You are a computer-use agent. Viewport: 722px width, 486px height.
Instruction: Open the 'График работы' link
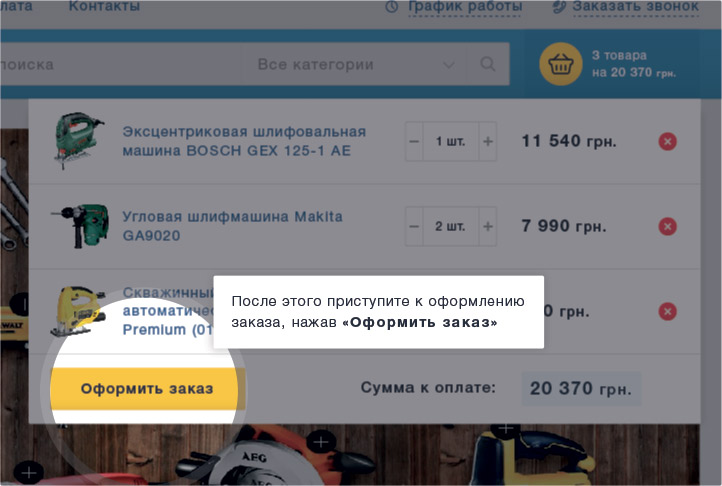tap(465, 6)
